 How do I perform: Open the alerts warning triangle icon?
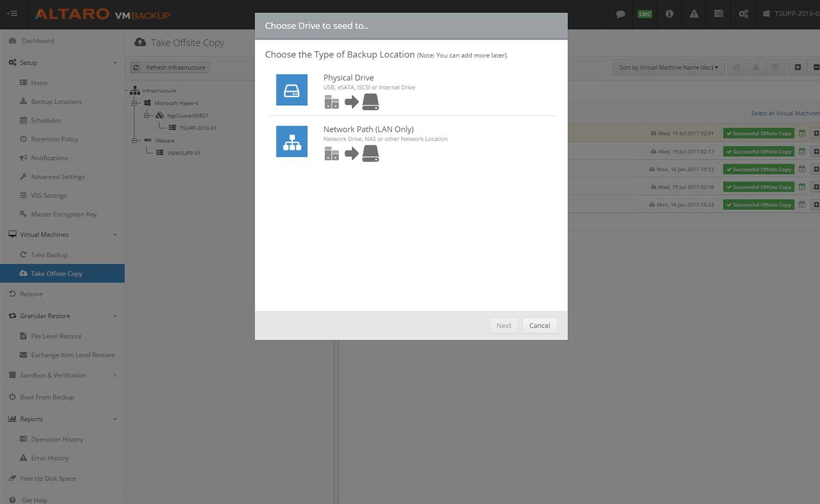pyautogui.click(x=694, y=14)
